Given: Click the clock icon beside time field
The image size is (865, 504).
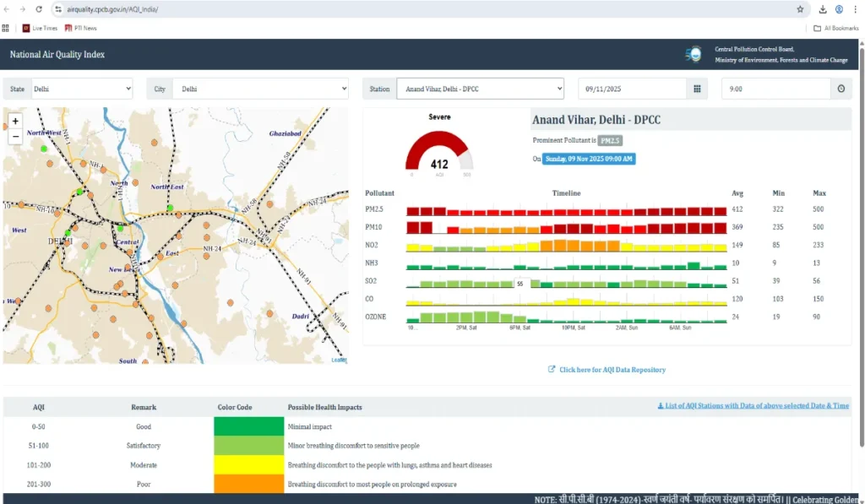Looking at the screenshot, I should click(x=841, y=89).
